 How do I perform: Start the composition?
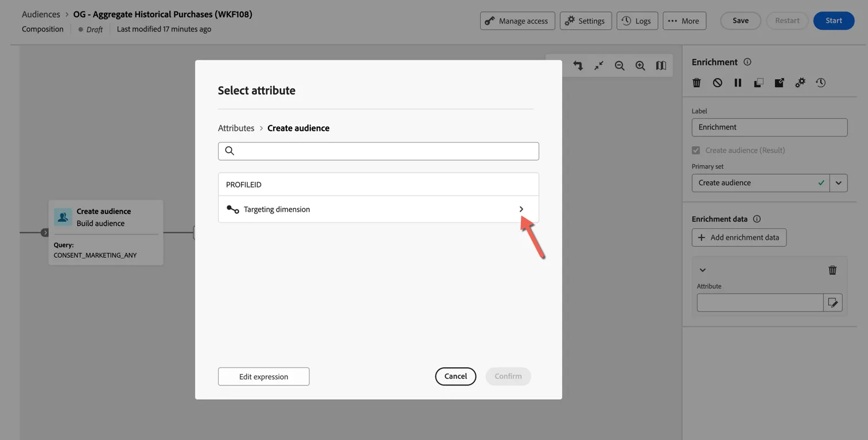(x=834, y=21)
